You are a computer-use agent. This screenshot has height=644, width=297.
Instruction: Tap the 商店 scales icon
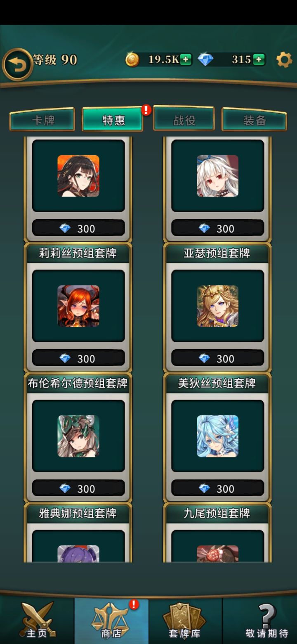tap(111, 621)
